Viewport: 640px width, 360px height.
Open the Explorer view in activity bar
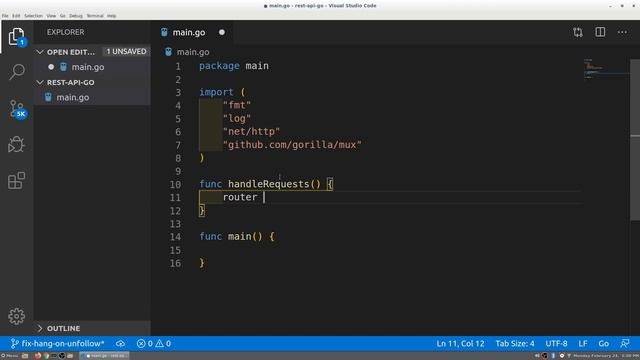tap(16, 37)
